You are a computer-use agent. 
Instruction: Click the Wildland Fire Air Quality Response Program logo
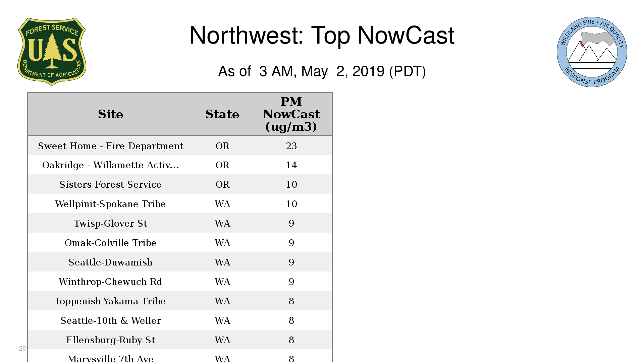point(592,52)
